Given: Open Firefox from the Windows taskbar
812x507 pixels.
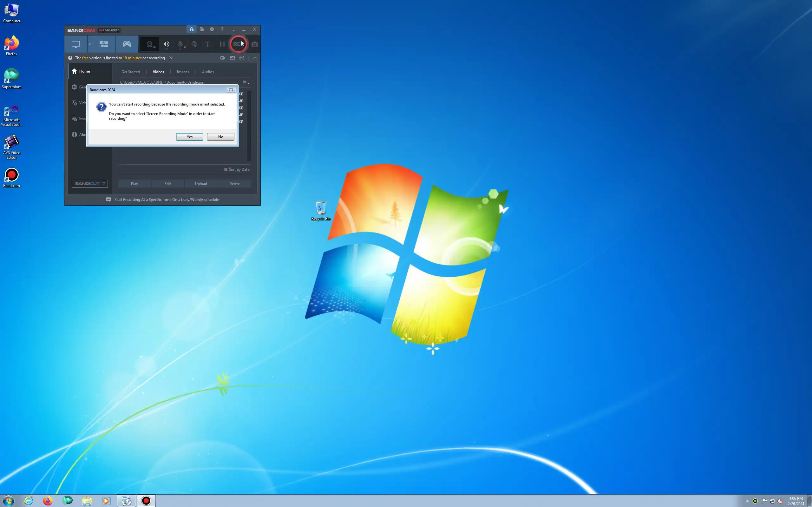Looking at the screenshot, I should [x=48, y=501].
